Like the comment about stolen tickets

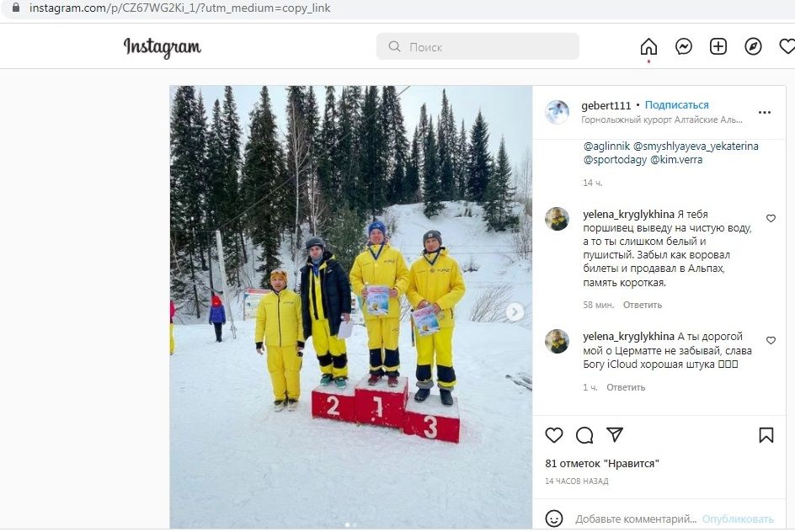[x=771, y=218]
